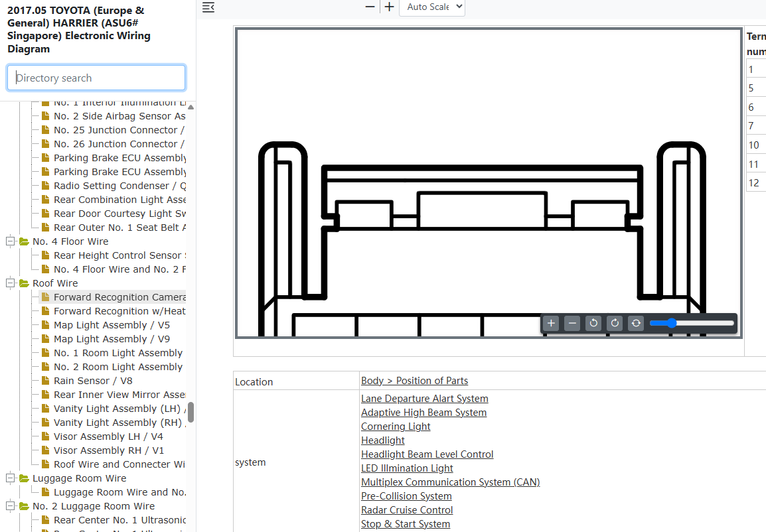Open Stop & Start System link
Screen dimensions: 766x532
coord(406,523)
